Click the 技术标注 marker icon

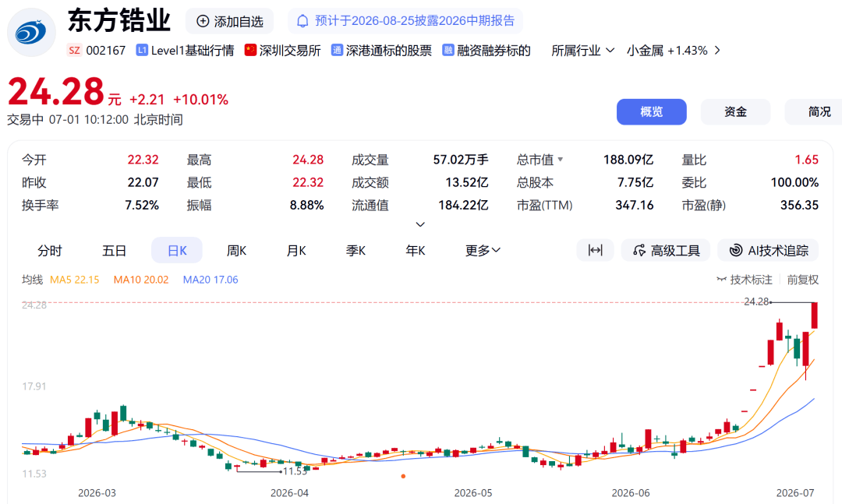722,280
